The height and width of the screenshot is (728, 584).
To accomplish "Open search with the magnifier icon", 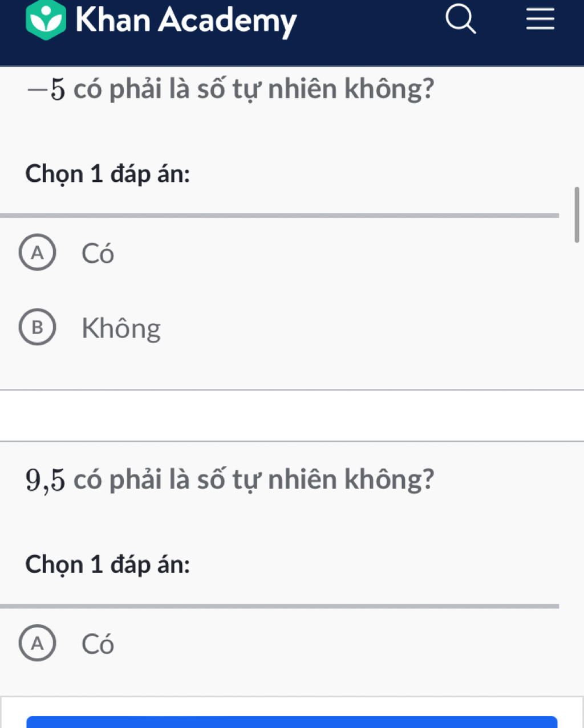I will (x=460, y=20).
